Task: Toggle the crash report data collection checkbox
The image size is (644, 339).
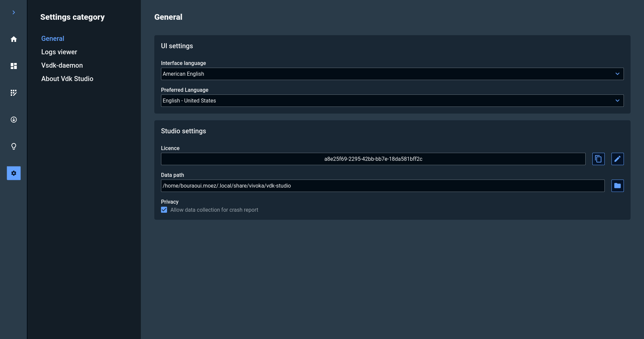Action: point(164,210)
